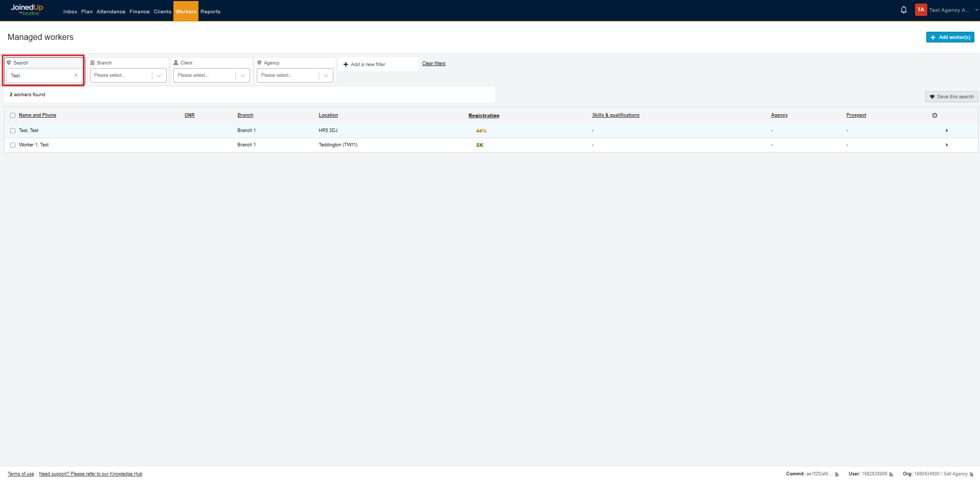Click the plus icon on Add a new filter

click(346, 64)
